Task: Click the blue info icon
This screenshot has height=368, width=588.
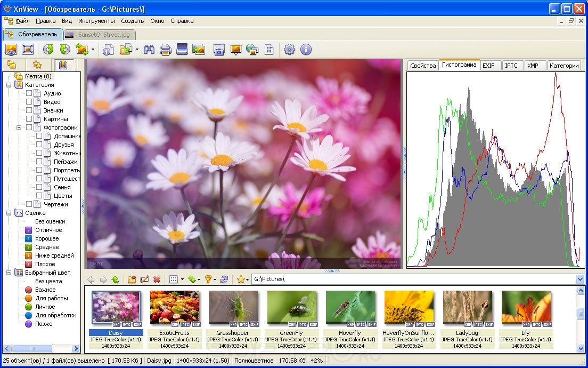Action: (306, 49)
